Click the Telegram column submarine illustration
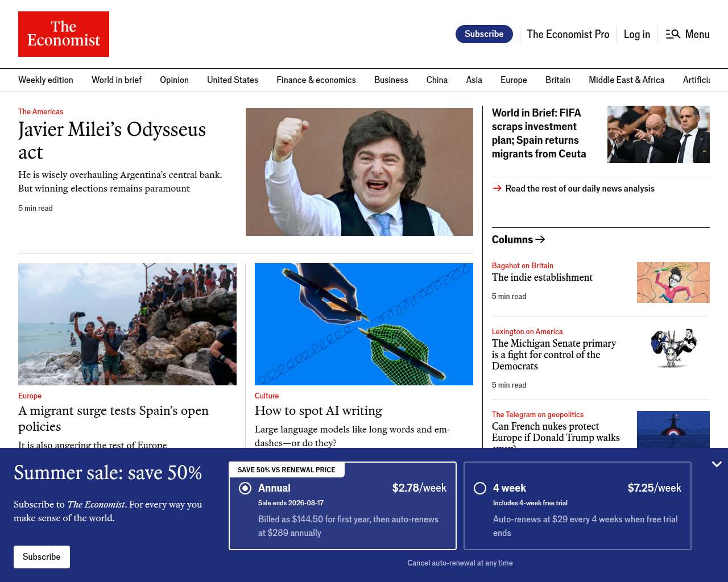 (x=673, y=429)
